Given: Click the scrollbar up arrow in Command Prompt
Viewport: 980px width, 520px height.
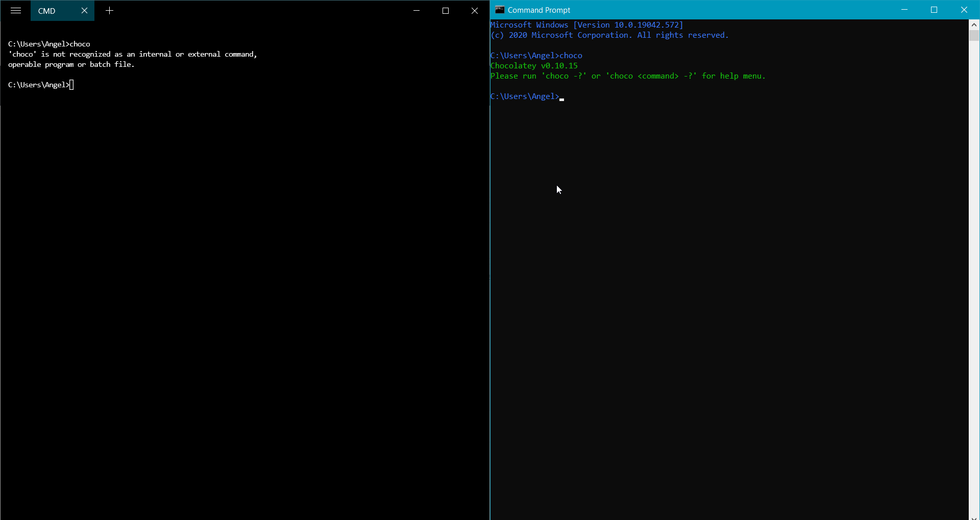Looking at the screenshot, I should [x=974, y=24].
